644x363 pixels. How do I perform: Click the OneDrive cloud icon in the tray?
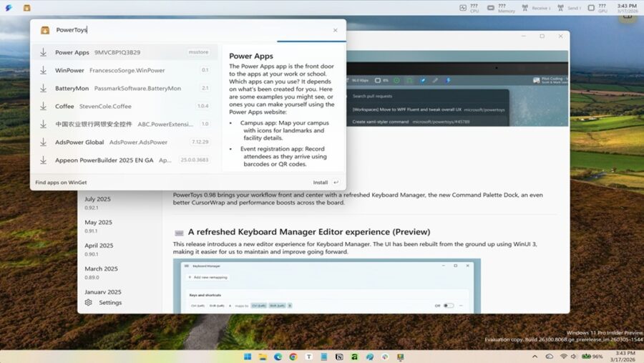click(550, 356)
